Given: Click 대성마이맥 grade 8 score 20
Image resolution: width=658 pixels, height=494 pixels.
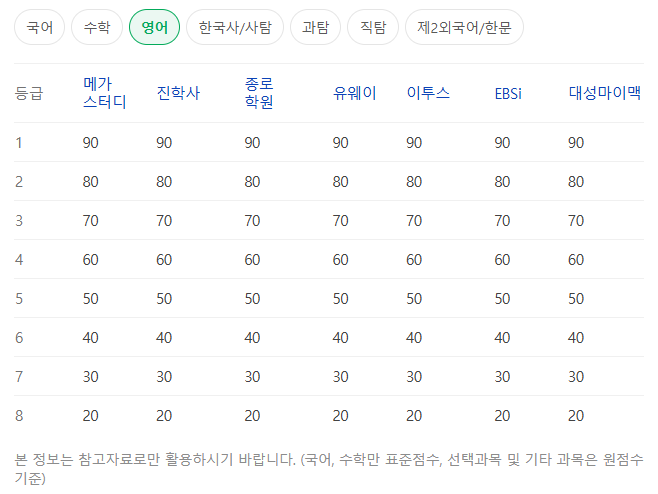Looking at the screenshot, I should pos(576,416).
